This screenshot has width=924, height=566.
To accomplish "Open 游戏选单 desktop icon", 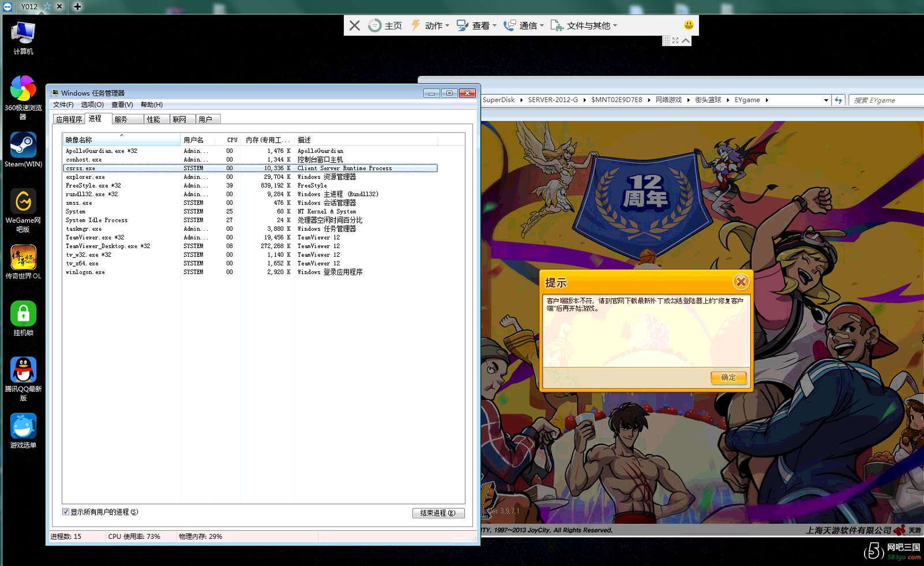I will coord(23,430).
